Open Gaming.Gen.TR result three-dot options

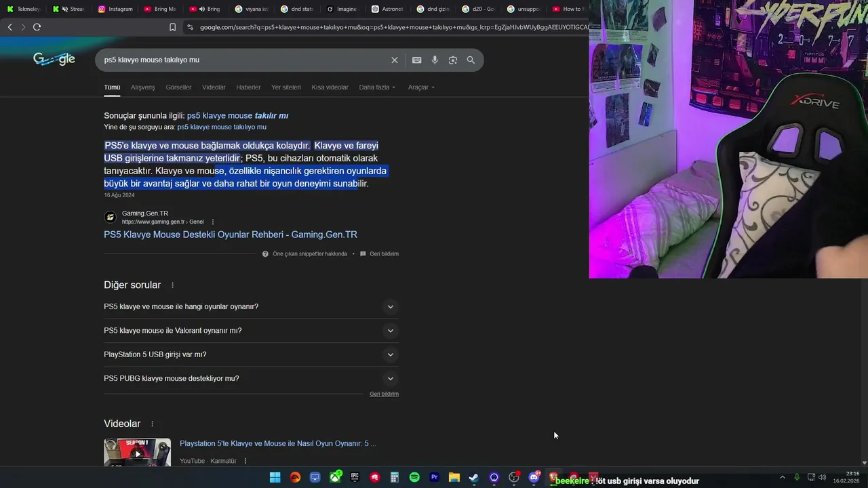pyautogui.click(x=213, y=222)
